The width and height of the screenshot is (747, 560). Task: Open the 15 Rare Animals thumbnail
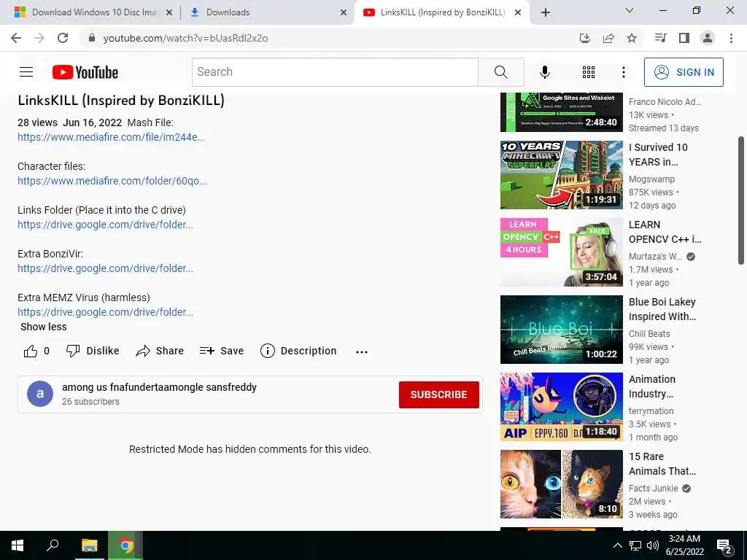(561, 484)
